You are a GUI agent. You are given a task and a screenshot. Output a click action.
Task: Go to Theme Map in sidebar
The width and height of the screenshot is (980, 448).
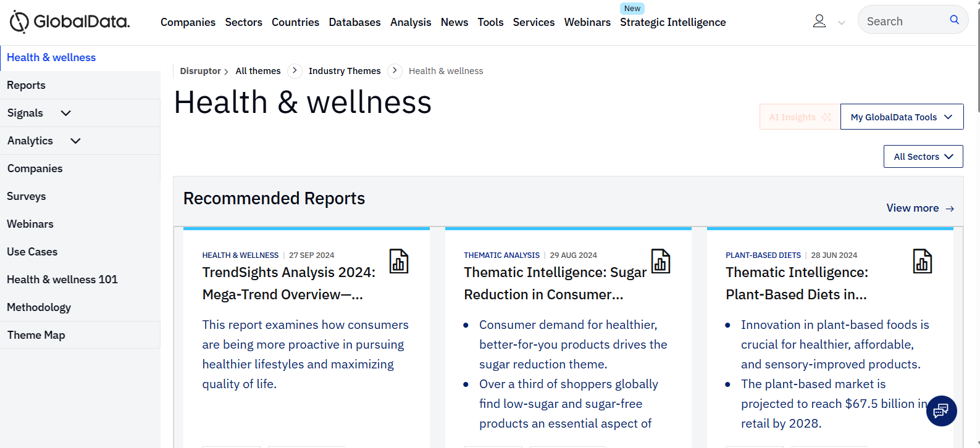[x=36, y=335]
